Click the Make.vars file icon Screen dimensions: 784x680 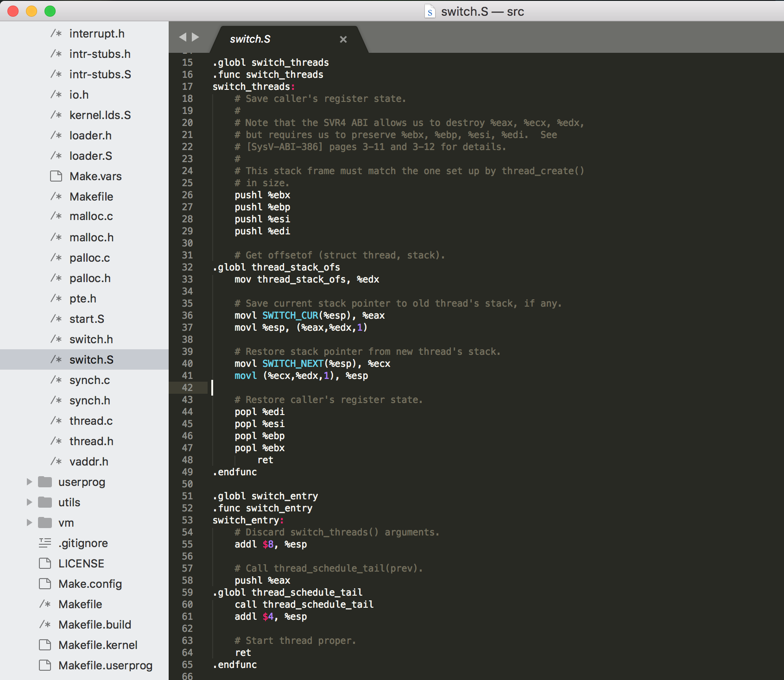click(56, 176)
